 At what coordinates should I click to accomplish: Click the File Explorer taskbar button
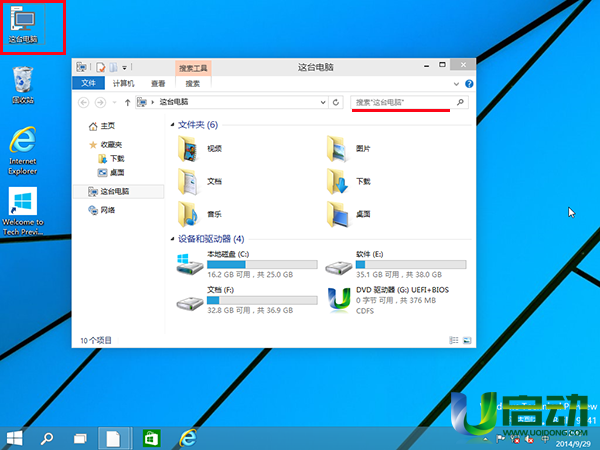[x=115, y=439]
